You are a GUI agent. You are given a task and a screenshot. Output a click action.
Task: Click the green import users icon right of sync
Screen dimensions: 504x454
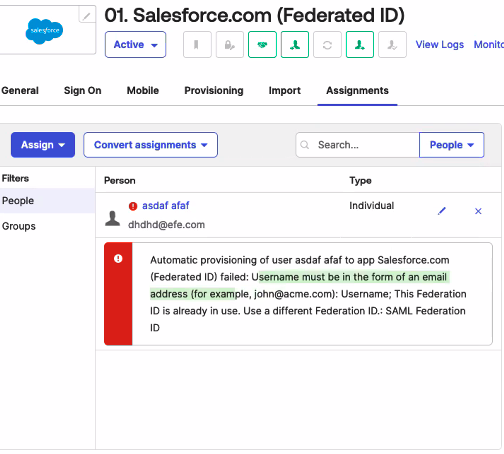click(360, 44)
